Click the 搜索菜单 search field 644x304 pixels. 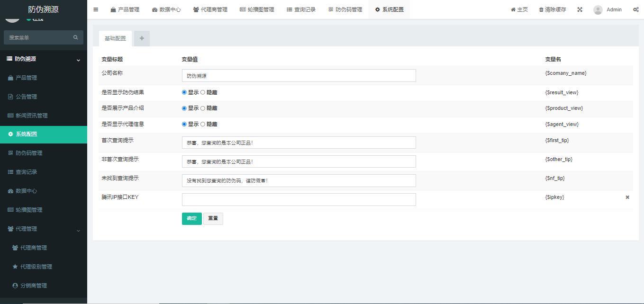click(37, 37)
